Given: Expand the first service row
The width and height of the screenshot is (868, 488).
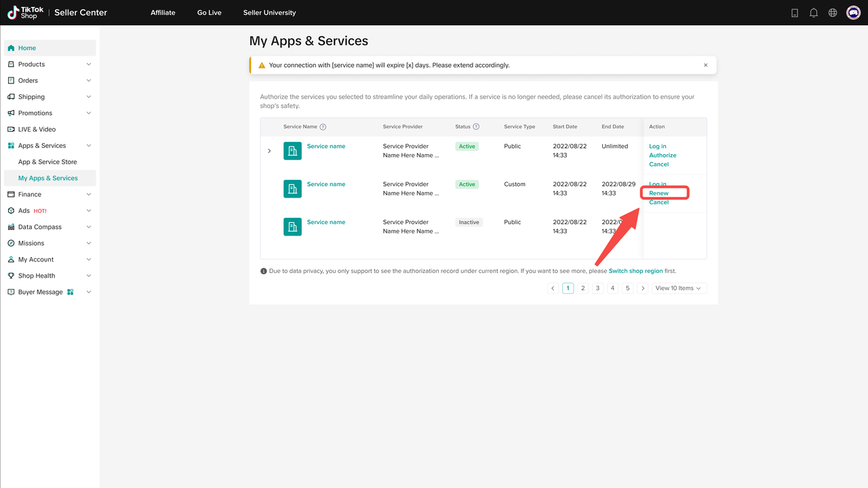Looking at the screenshot, I should tap(269, 151).
